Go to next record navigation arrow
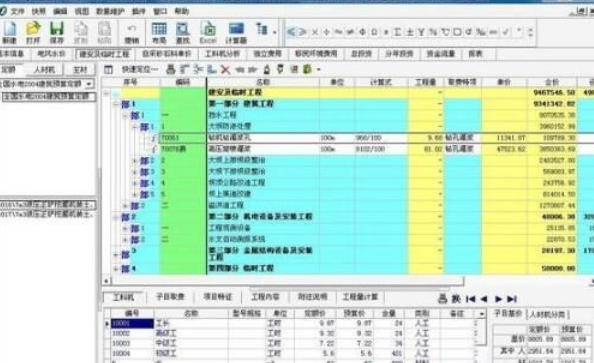594x363 pixels. point(498,299)
